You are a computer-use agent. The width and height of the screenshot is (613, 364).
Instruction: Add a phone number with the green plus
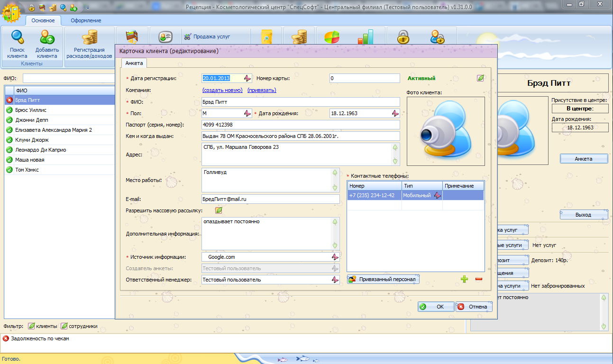464,279
